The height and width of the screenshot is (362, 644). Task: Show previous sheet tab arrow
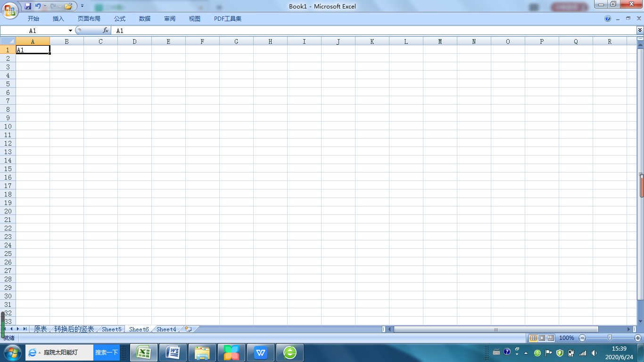[12, 329]
